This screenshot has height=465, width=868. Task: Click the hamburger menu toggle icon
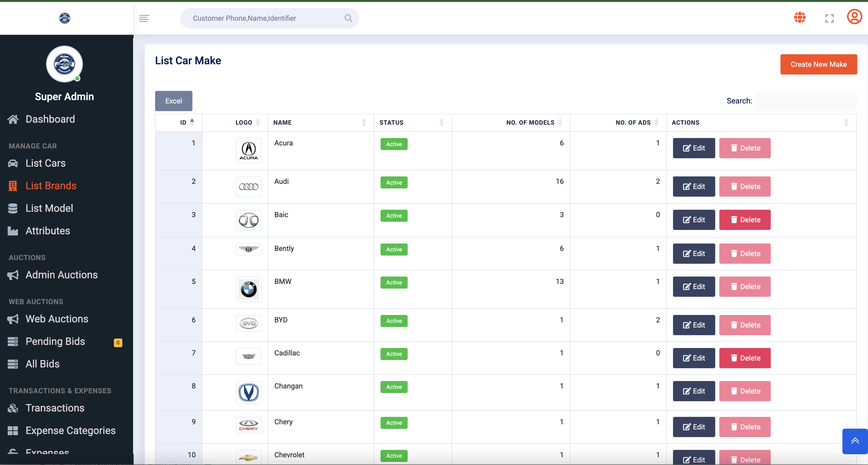(x=144, y=18)
